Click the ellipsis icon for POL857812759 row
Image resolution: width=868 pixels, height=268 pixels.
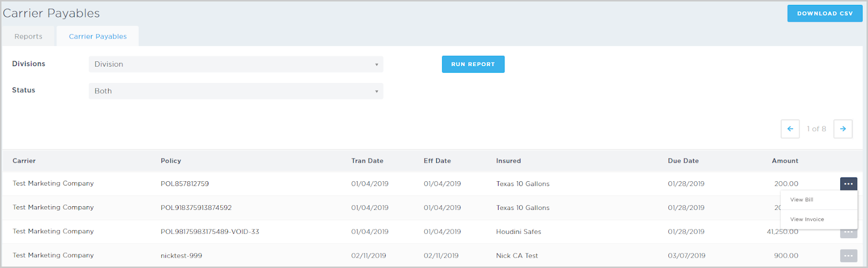848,184
